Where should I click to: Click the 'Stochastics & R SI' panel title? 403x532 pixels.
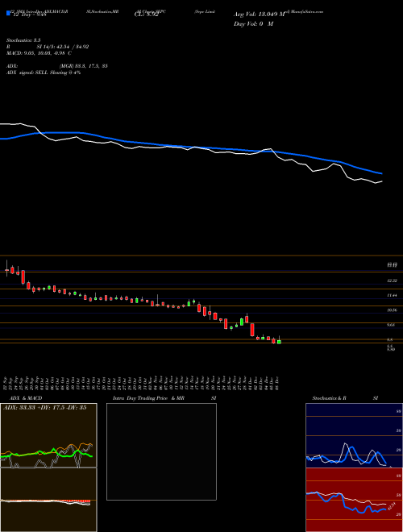coord(345,398)
